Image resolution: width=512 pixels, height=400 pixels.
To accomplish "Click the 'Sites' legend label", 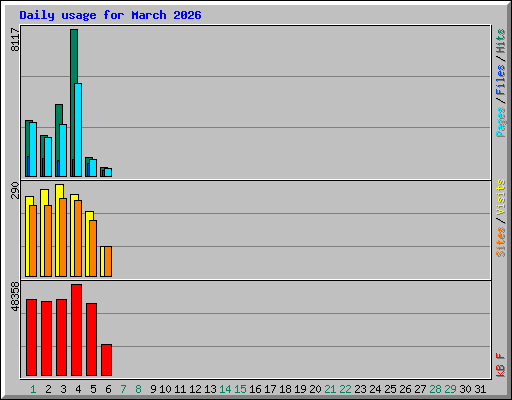I will [500, 242].
